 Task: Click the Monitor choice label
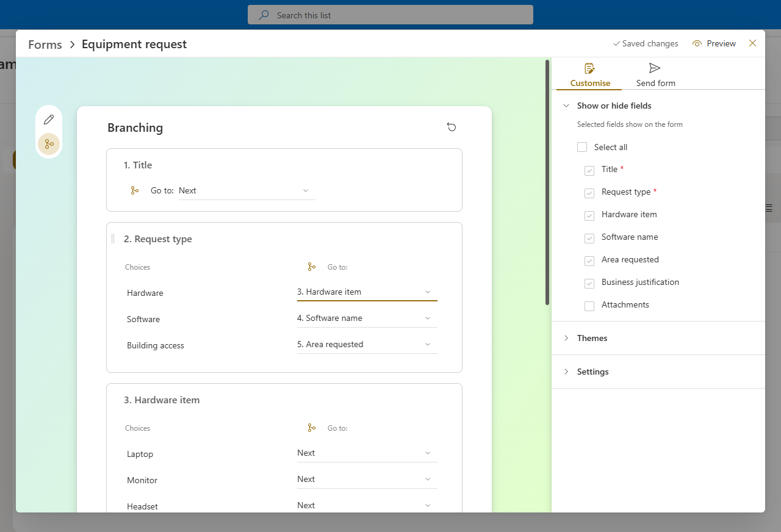pos(142,480)
